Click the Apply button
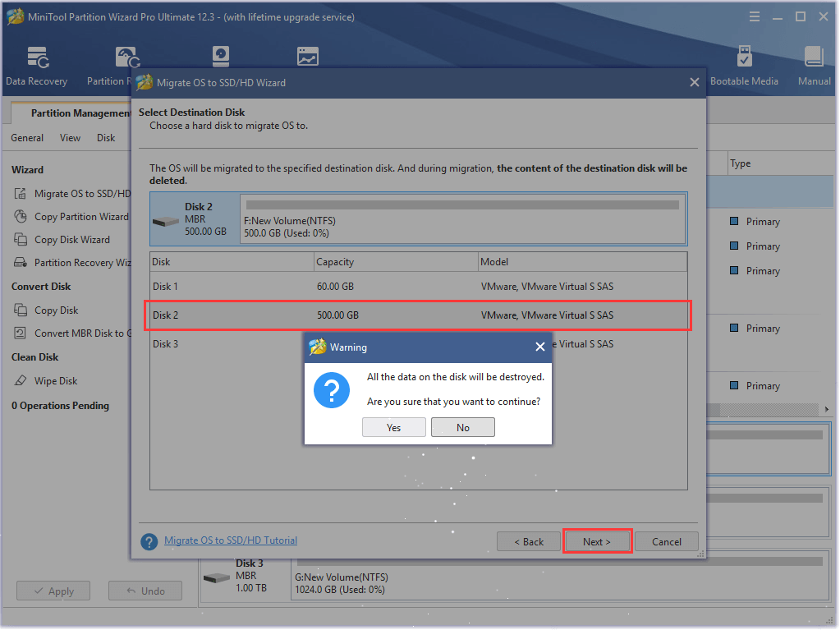Image resolution: width=840 pixels, height=630 pixels. 53,591
